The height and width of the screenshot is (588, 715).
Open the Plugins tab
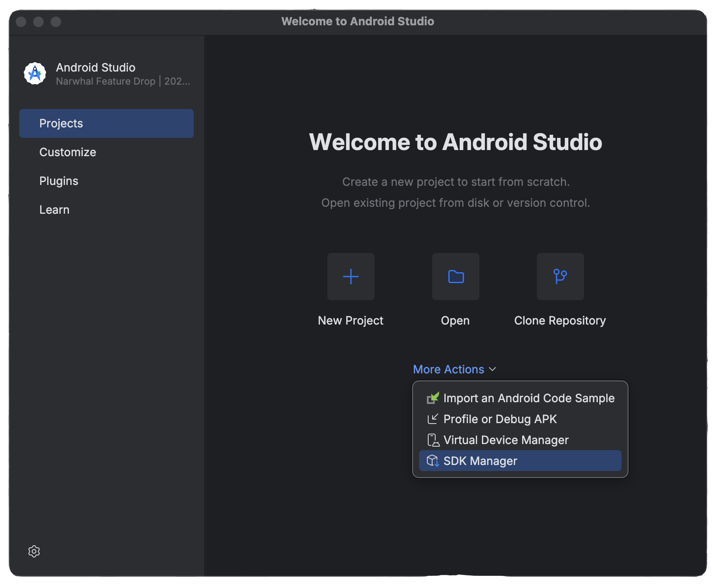[x=107, y=181]
